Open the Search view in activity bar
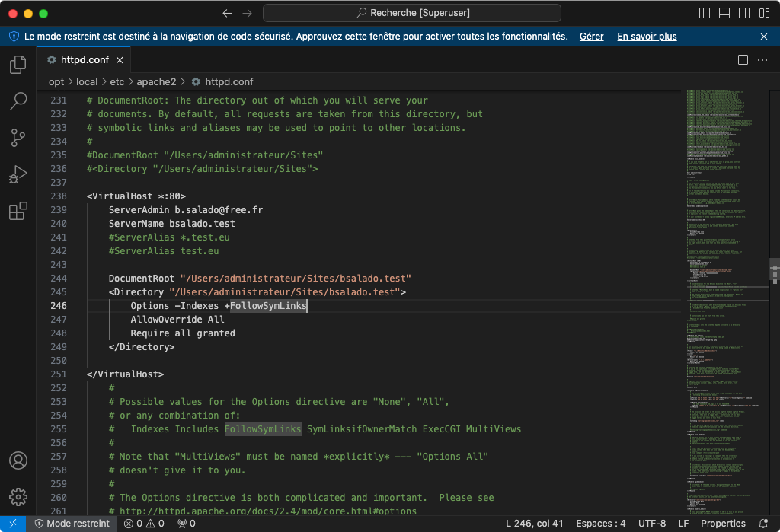The width and height of the screenshot is (780, 532). click(x=18, y=100)
